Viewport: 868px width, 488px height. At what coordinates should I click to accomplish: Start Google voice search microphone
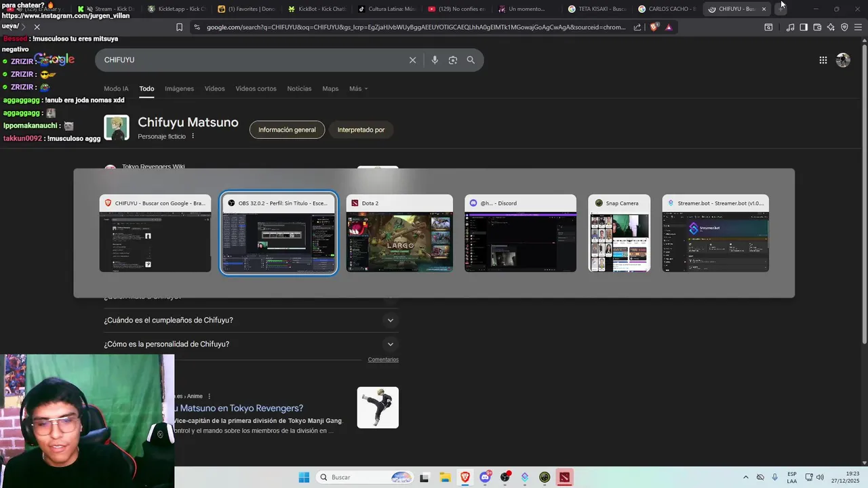point(435,60)
